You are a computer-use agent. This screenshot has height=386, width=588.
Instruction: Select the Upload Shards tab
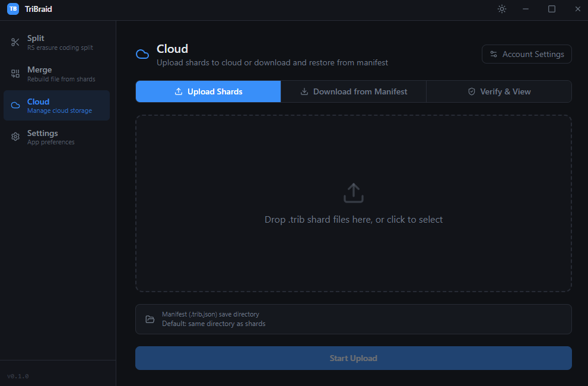point(208,91)
